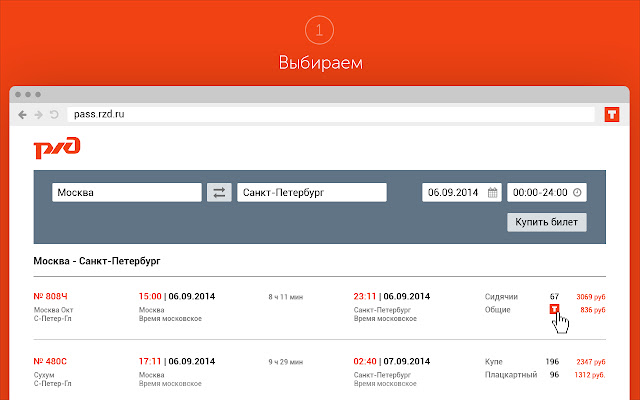Click seat count 67

coord(554,296)
